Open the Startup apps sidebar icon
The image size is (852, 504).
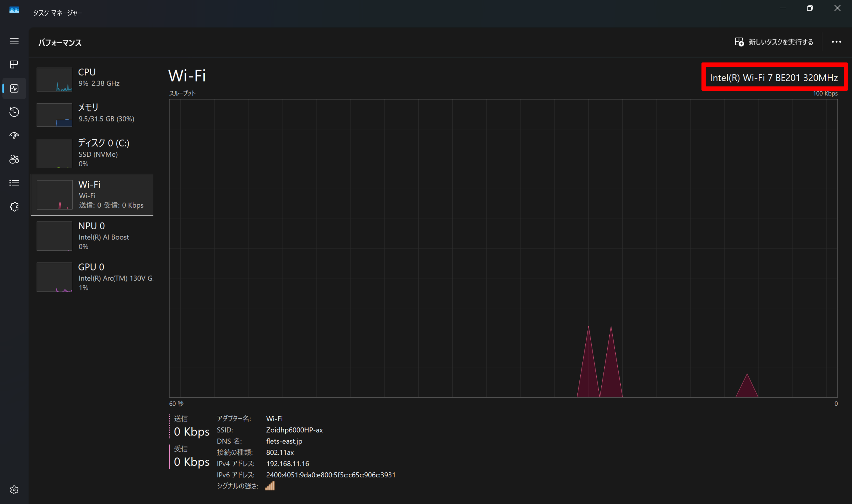(x=14, y=135)
